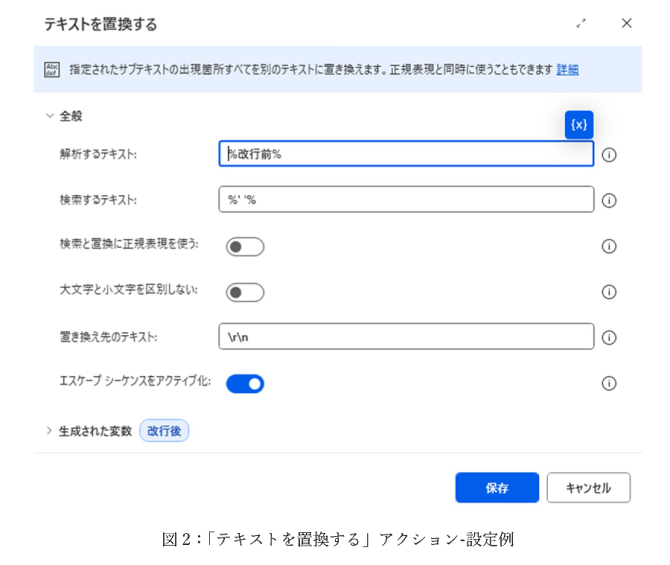Click the キャンセル button

588,488
